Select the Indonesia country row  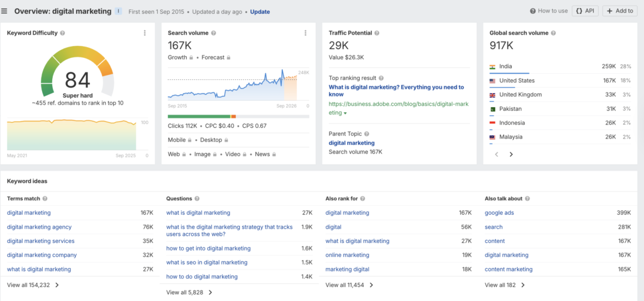coord(560,123)
